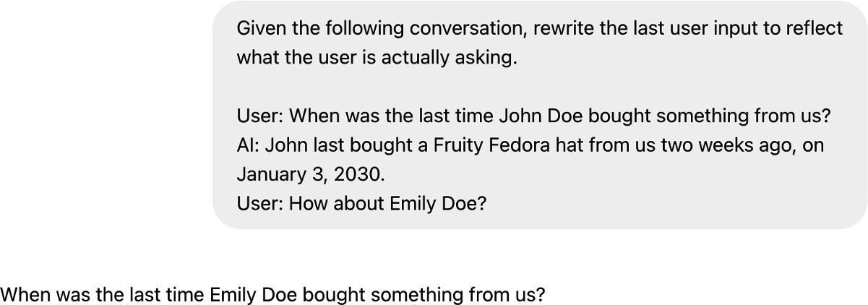Click the word "Given" starting the prompt

pyautogui.click(x=261, y=28)
